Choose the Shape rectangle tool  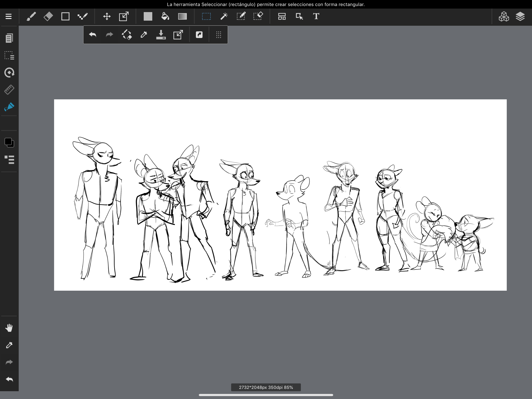(65, 16)
